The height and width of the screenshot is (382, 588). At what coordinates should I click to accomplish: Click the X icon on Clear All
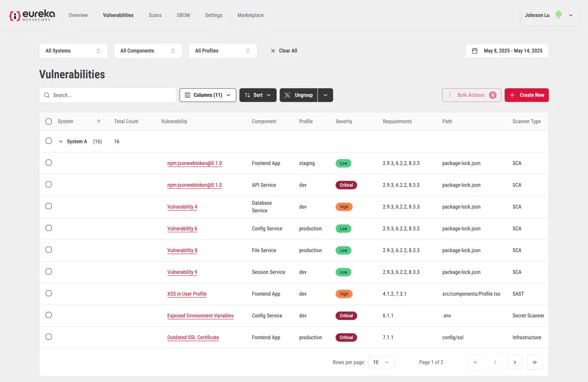coord(272,51)
